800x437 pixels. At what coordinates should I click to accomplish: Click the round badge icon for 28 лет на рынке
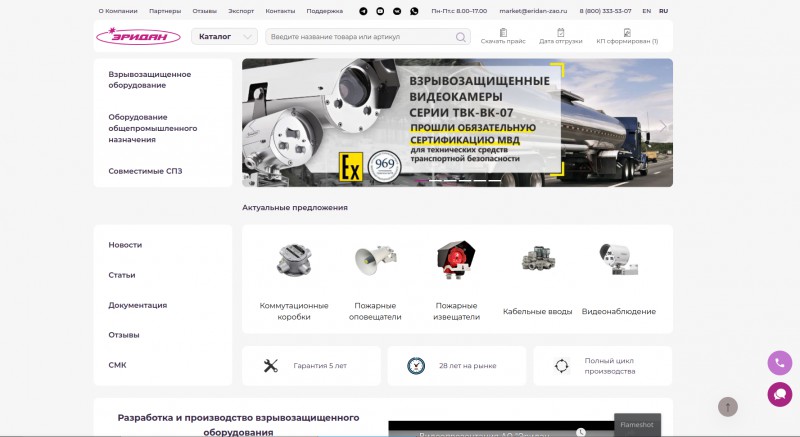coord(416,366)
